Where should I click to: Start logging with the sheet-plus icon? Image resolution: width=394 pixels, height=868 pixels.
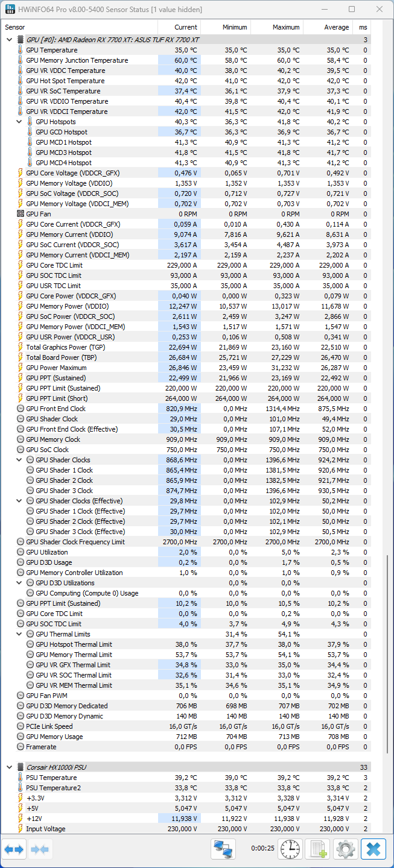[x=318, y=849]
